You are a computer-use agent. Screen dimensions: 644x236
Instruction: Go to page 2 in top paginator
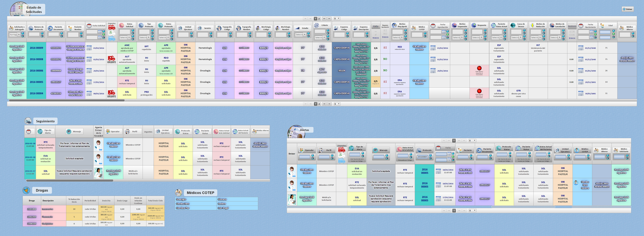(319, 19)
